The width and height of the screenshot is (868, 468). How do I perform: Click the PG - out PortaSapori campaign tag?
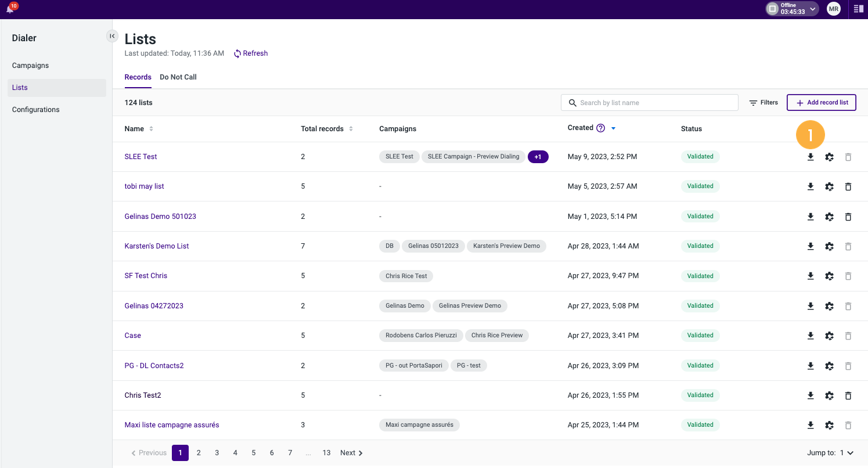(414, 366)
